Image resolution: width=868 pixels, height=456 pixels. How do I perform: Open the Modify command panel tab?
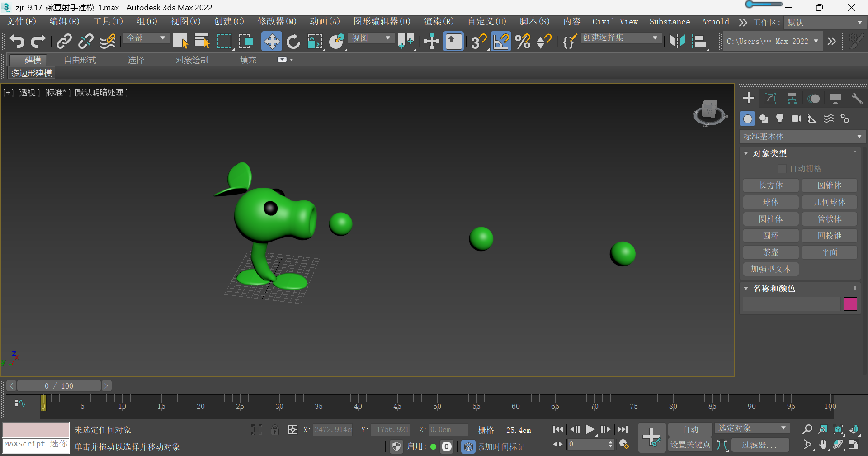point(770,98)
